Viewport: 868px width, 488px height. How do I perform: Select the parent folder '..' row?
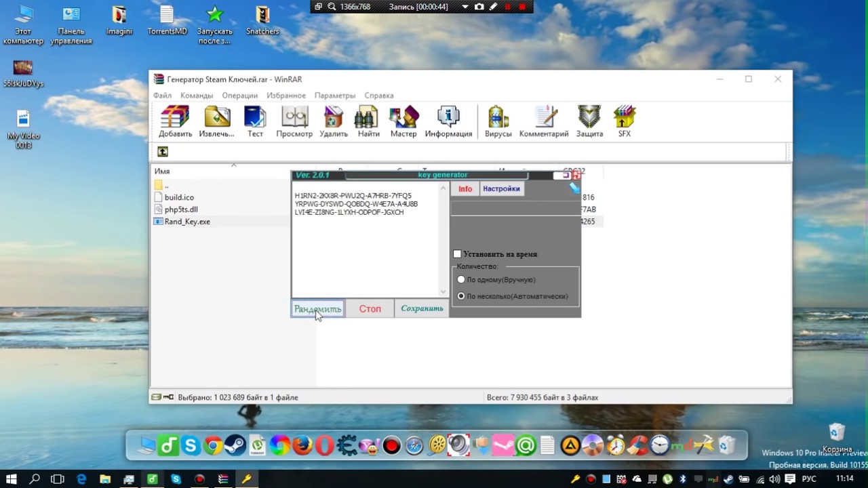(161, 185)
